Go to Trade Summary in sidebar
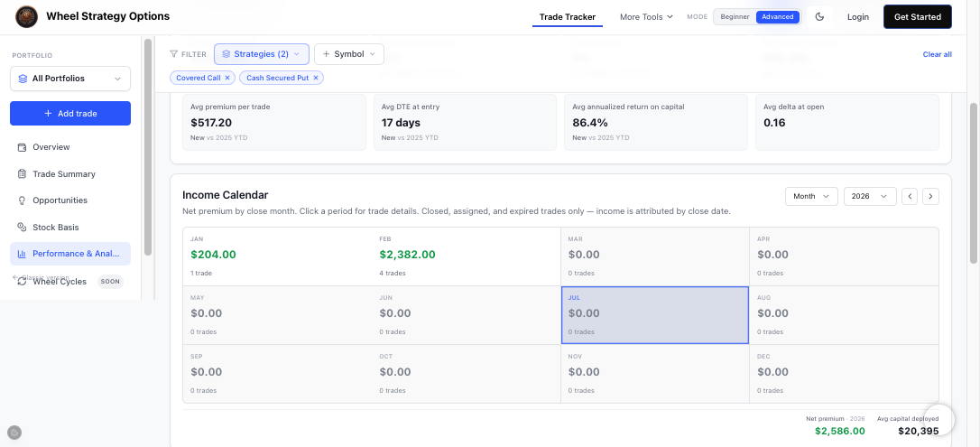 tap(70, 173)
